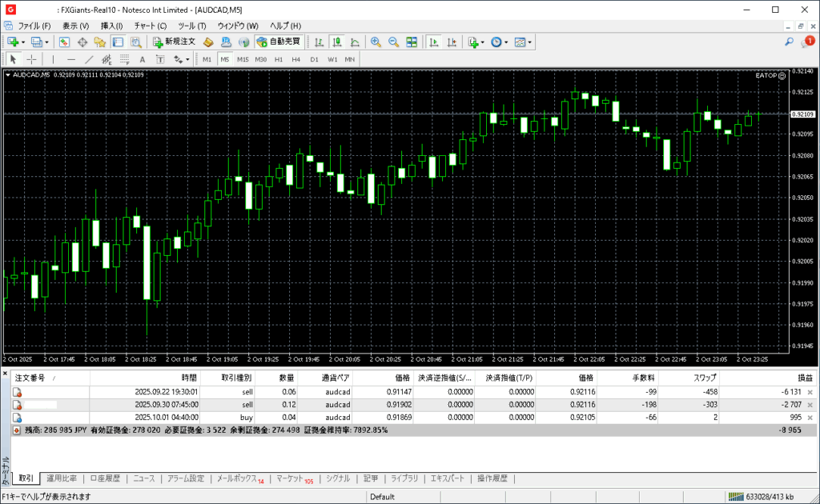Image resolution: width=820 pixels, height=504 pixels.
Task: Select the H1 timeframe button
Action: tap(279, 59)
